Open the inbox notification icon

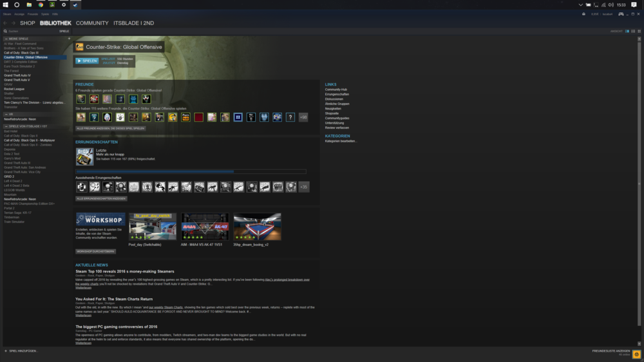[583, 14]
